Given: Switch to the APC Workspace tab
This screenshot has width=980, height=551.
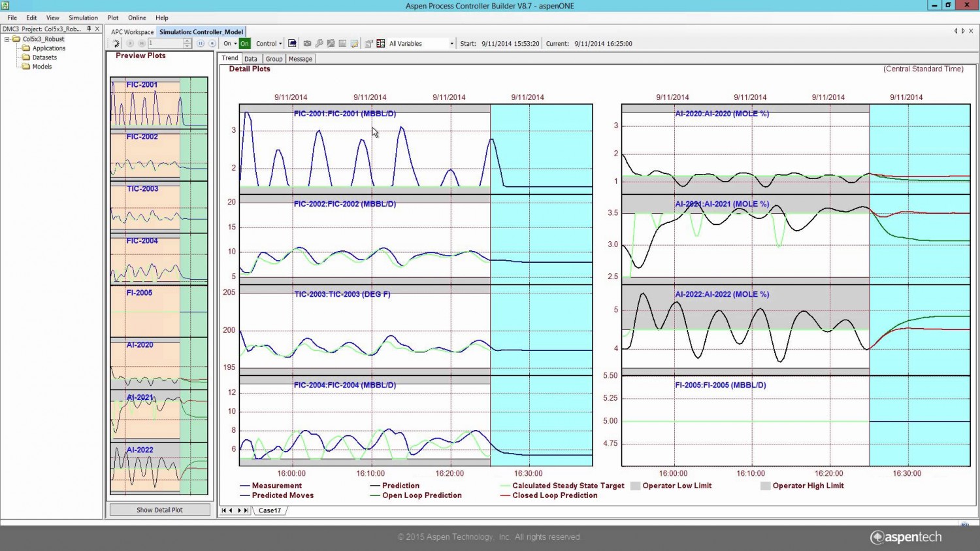Looking at the screenshot, I should 132,32.
